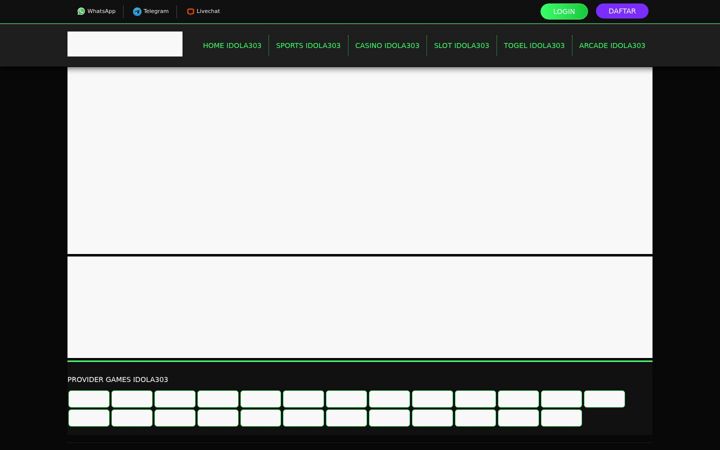Click the Livechat icon
Viewport: 720px width, 450px height.
pyautogui.click(x=191, y=11)
